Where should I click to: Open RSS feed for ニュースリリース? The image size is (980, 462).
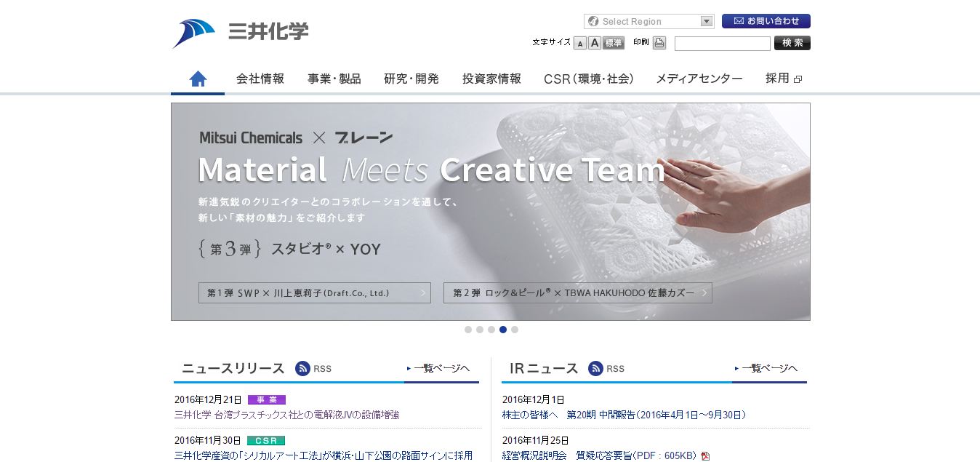[x=313, y=369]
